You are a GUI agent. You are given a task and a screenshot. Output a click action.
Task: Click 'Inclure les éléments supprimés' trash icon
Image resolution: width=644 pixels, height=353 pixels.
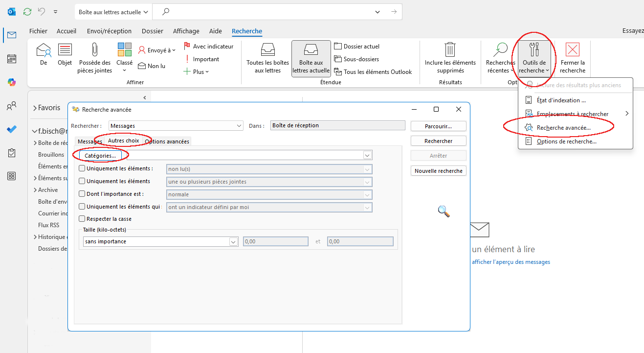click(450, 49)
